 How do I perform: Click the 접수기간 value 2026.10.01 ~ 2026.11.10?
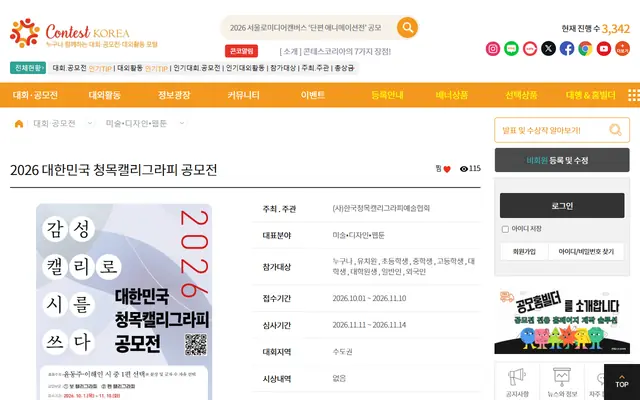click(x=369, y=298)
